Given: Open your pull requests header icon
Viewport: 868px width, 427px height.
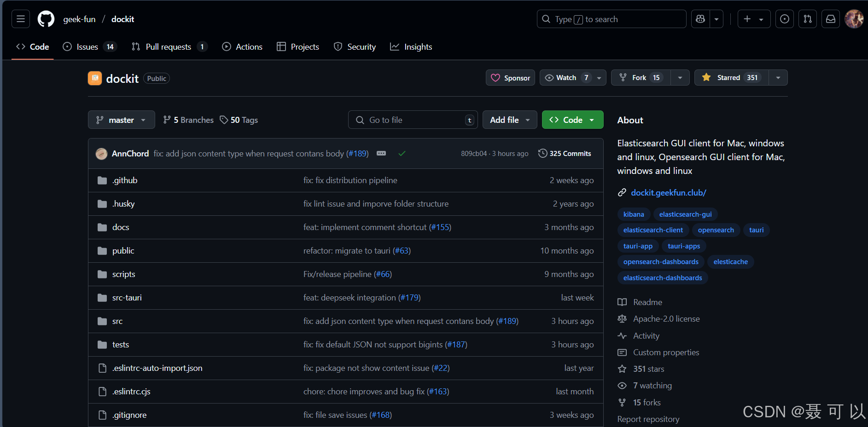Looking at the screenshot, I should pos(808,19).
